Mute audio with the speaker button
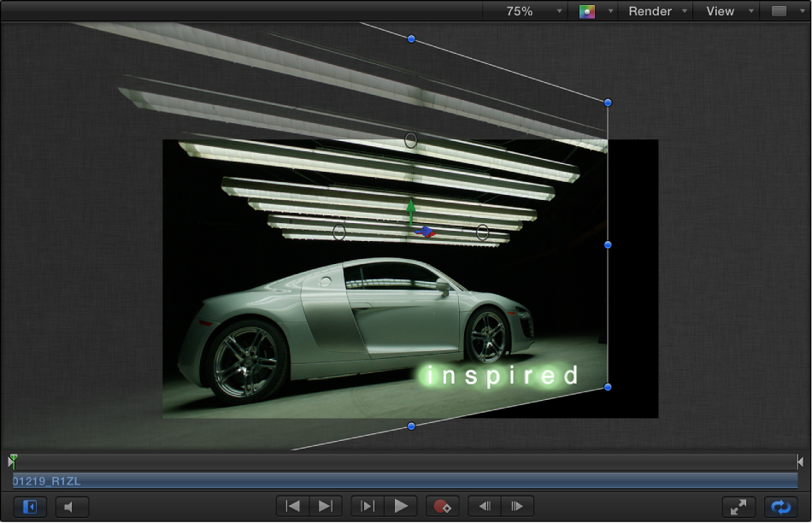Viewport: 812px width, 523px height. point(72,507)
